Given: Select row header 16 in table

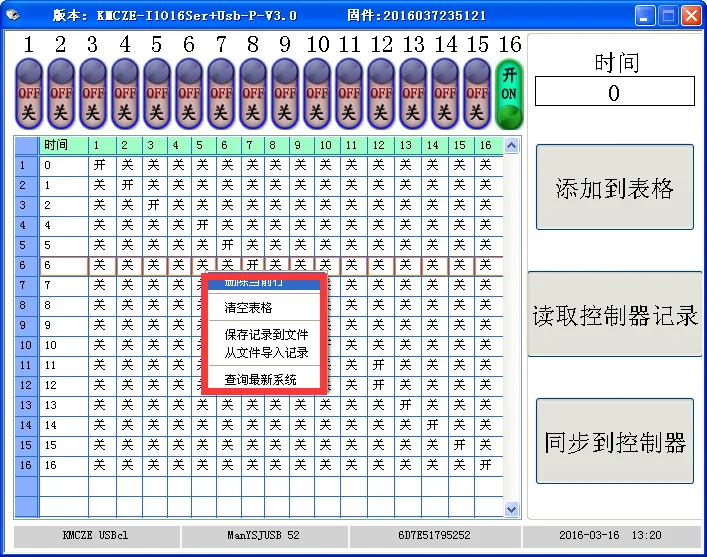Looking at the screenshot, I should pyautogui.click(x=27, y=465).
